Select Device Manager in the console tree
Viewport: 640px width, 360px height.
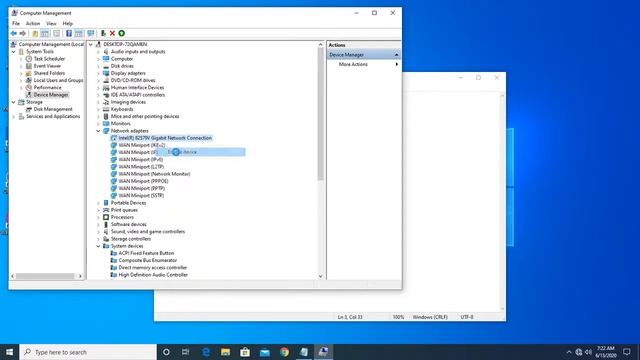51,95
